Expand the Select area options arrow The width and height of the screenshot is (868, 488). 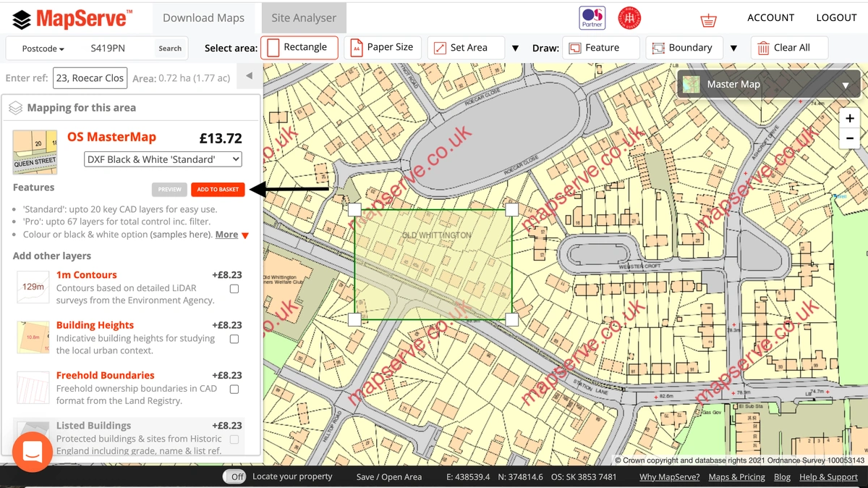tap(515, 49)
